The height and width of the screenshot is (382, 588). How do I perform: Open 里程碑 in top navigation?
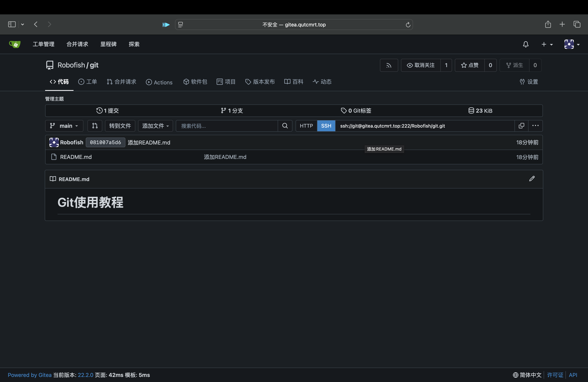click(108, 44)
